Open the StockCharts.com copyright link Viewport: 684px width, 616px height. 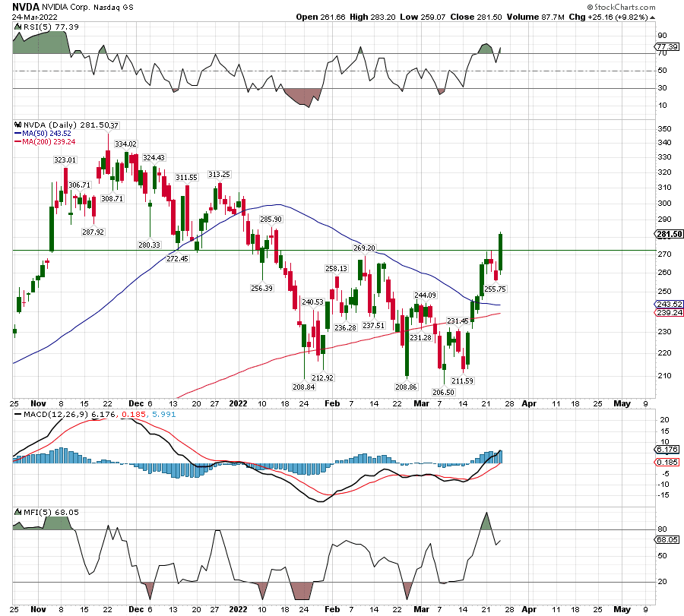point(621,7)
